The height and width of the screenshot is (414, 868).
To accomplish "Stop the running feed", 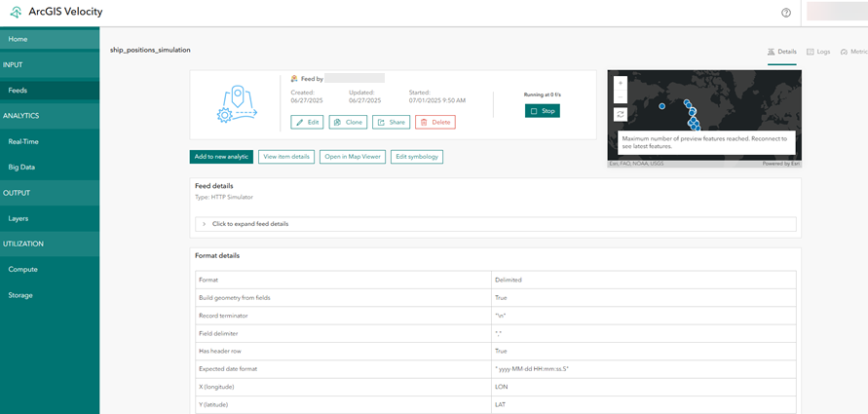I will tap(543, 111).
